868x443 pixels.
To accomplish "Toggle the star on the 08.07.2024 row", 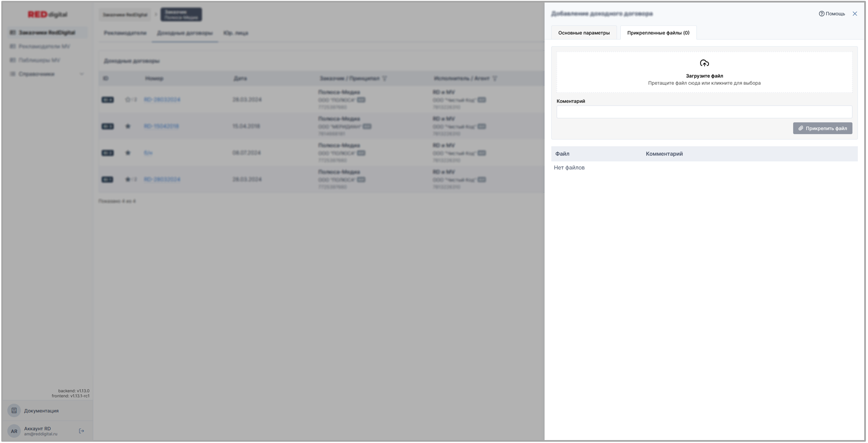I will 128,153.
